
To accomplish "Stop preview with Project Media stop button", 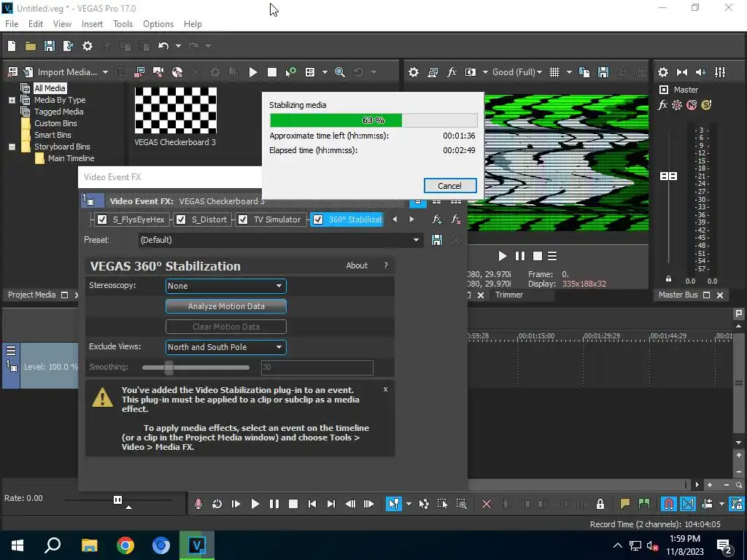I will (x=272, y=72).
